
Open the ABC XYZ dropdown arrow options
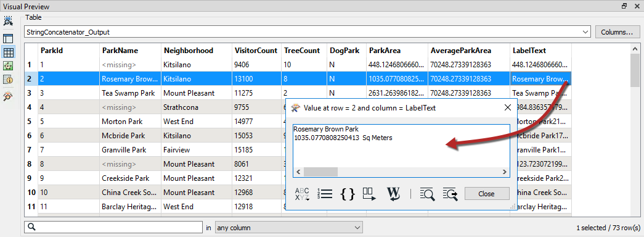click(x=307, y=199)
